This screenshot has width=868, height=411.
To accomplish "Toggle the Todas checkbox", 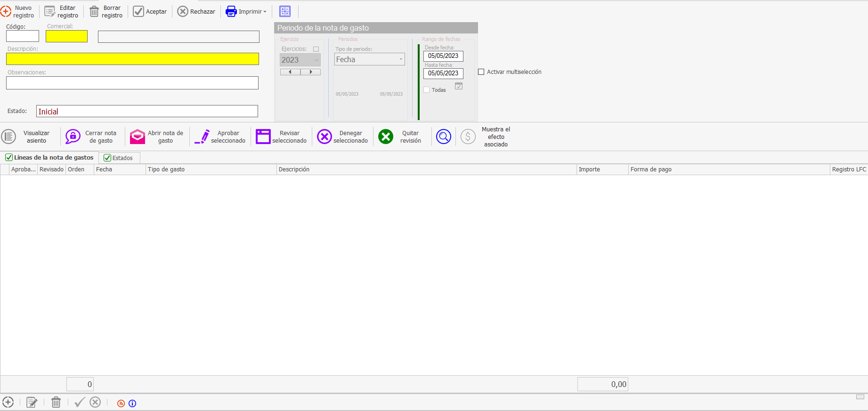I will [x=427, y=90].
